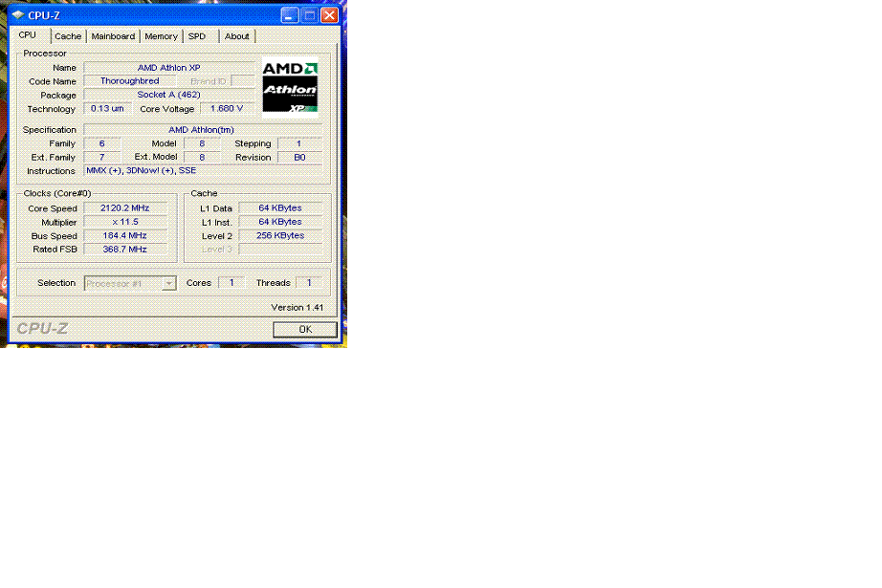Click the Rated FSB value '368.7 MHz'
Viewport: 882px width, 588px height.
125,249
